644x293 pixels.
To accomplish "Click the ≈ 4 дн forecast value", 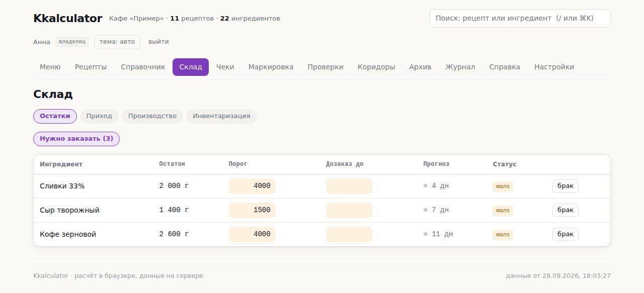I will (x=436, y=186).
